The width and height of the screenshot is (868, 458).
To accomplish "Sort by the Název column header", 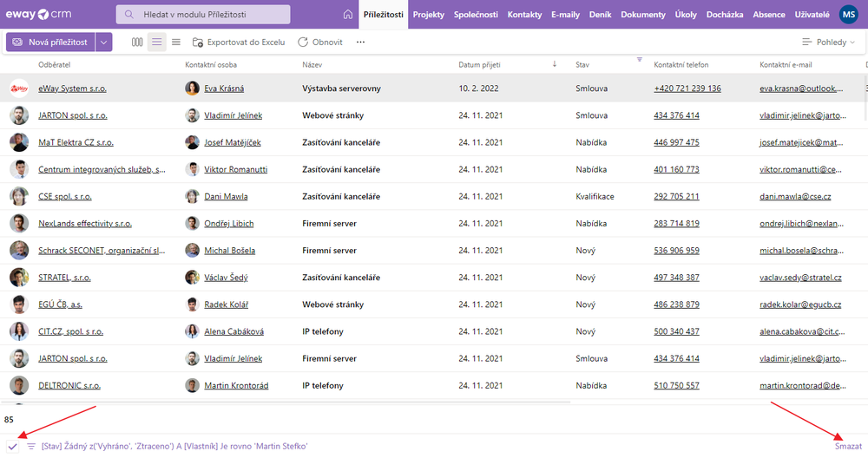I will pyautogui.click(x=312, y=65).
